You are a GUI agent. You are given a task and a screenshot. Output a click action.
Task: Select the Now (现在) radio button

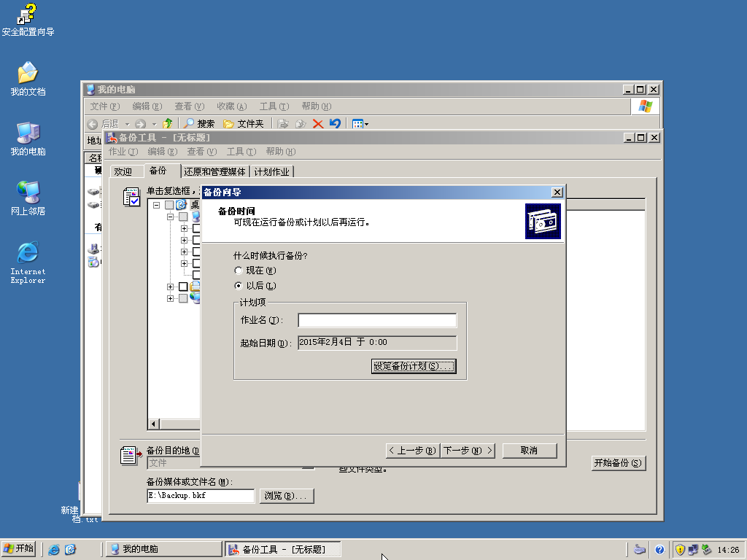(x=239, y=271)
